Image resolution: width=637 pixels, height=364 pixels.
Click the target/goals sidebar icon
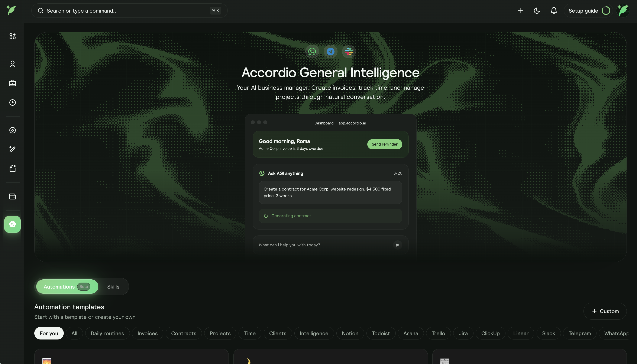pos(13,130)
